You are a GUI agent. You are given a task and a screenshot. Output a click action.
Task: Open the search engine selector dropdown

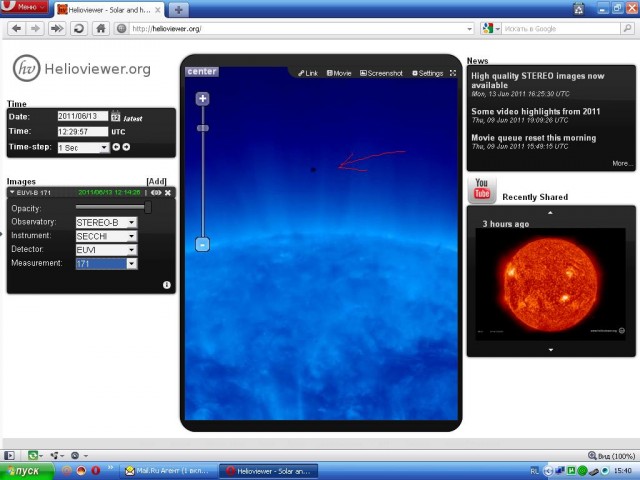click(491, 29)
